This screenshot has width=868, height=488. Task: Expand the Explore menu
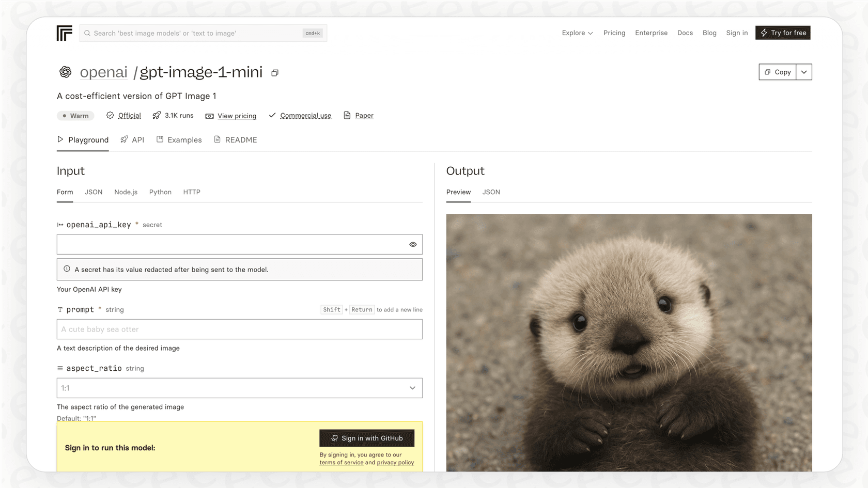[577, 33]
